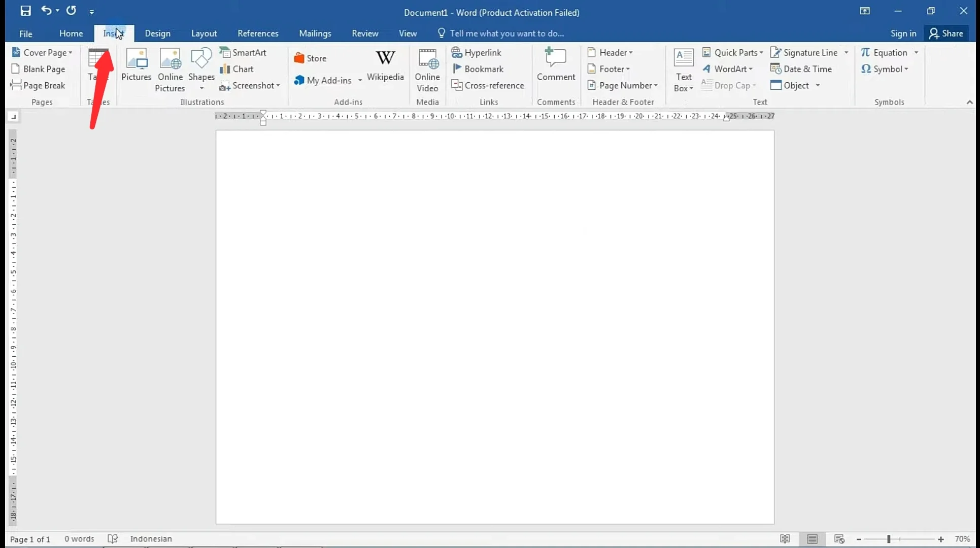The image size is (980, 548).
Task: Insert a Bookmark
Action: click(478, 69)
